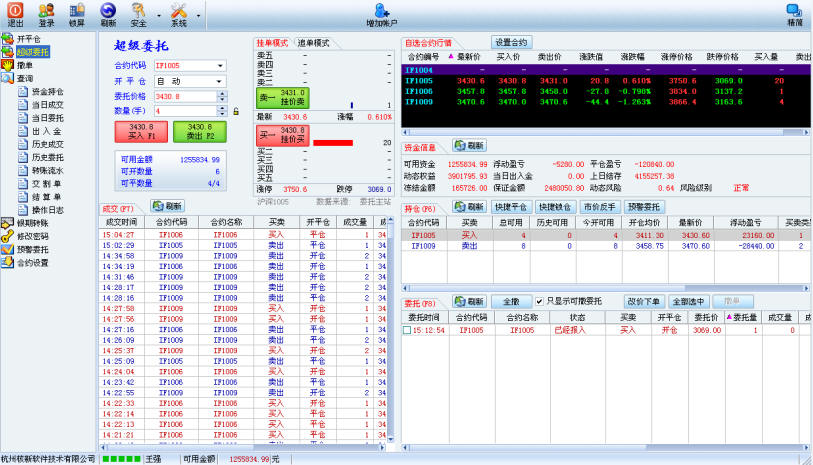Screen dimensions: 813x465
Task: Click the 刷新 refresh icon in top toolbar
Action: [x=108, y=14]
